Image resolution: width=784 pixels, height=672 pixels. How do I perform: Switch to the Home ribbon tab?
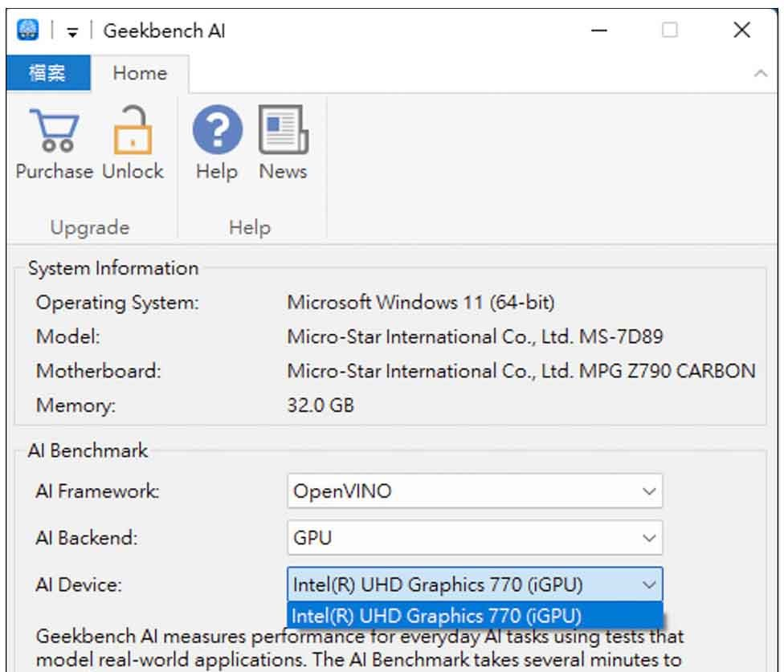[x=140, y=73]
